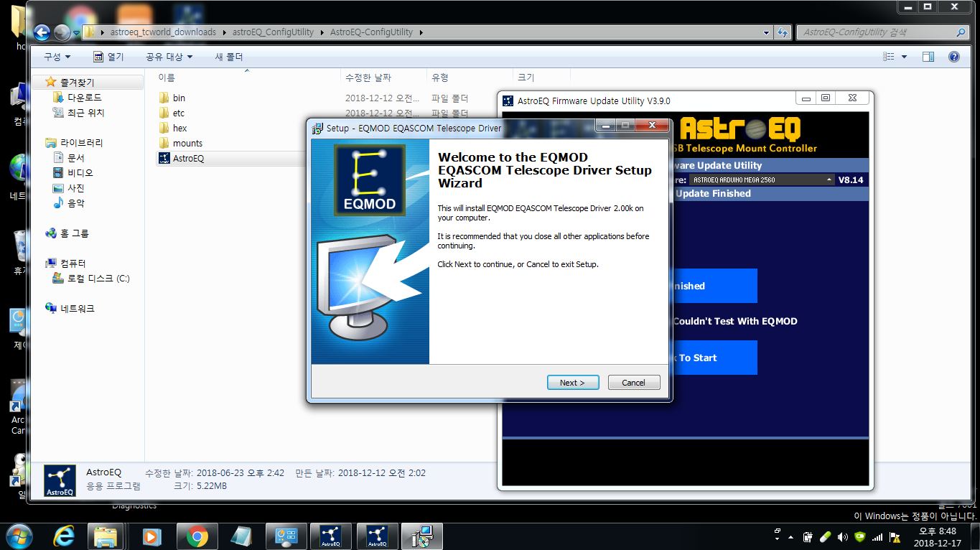Click 열기 in the Explorer toolbar
This screenshot has height=550, width=980.
tap(108, 57)
